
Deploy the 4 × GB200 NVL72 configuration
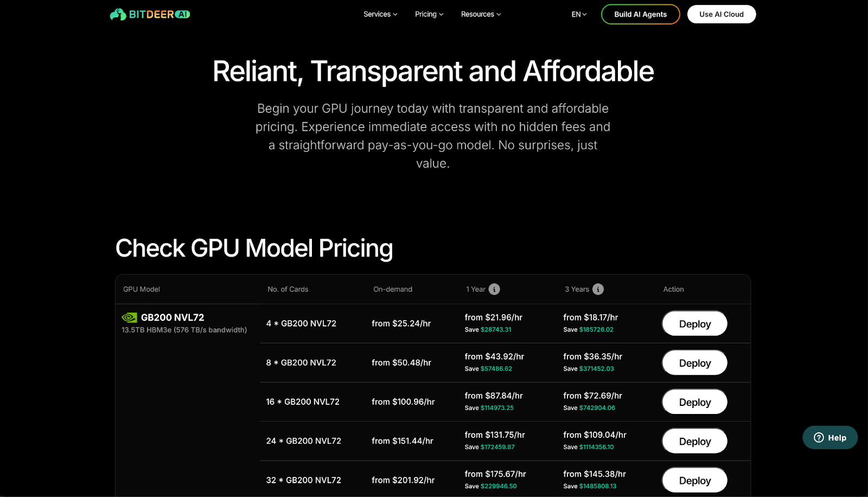click(x=694, y=323)
